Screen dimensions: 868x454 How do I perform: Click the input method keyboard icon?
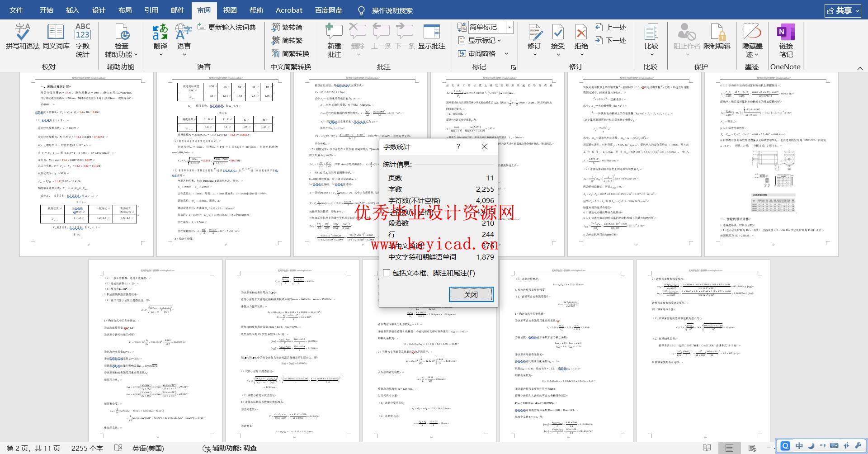coord(834,446)
